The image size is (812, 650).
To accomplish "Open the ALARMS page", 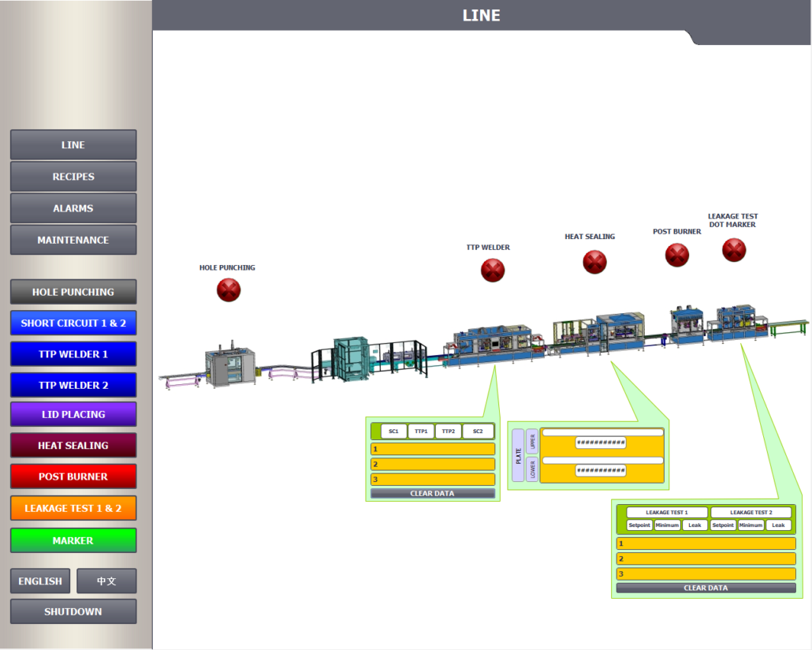I will pyautogui.click(x=73, y=208).
